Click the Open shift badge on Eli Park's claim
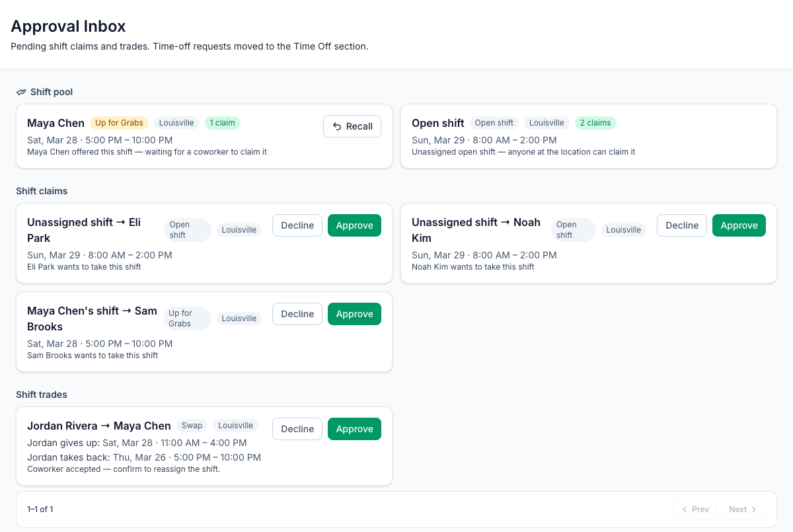Viewport: 793px width, 532px height. pos(188,230)
